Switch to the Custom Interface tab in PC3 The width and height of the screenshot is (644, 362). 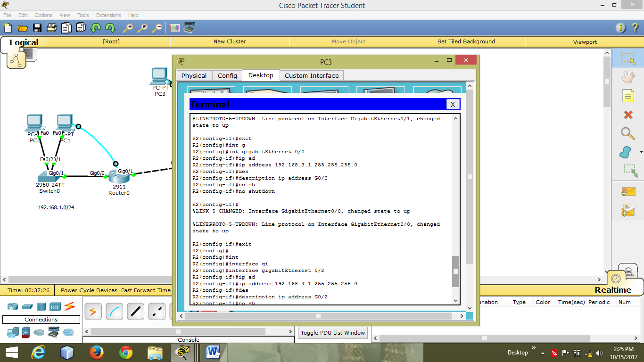312,75
